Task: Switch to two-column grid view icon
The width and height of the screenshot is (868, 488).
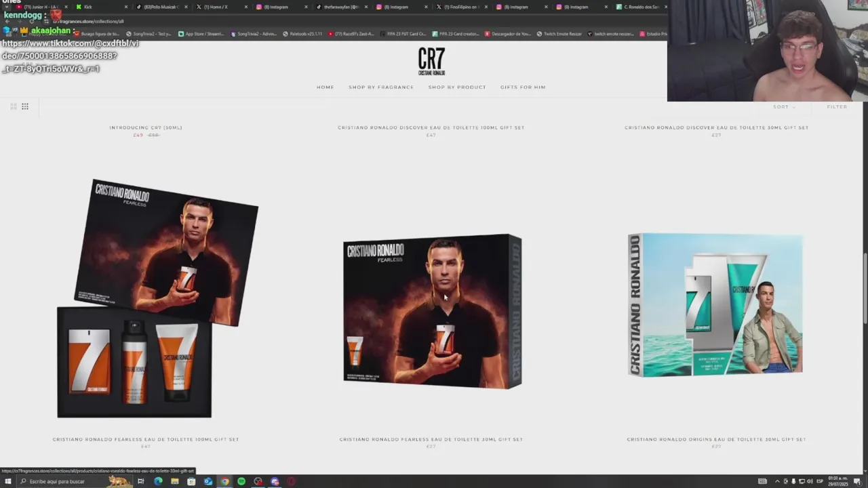Action: click(x=13, y=106)
